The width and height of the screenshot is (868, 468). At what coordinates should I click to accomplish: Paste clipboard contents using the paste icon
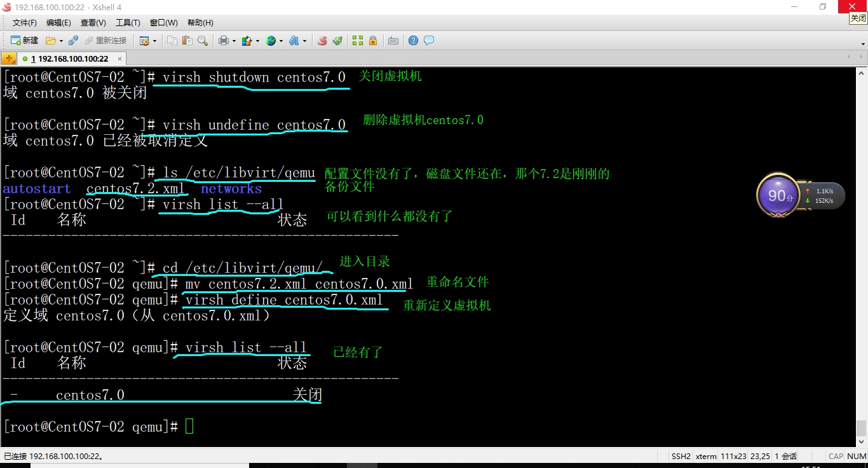(x=187, y=40)
